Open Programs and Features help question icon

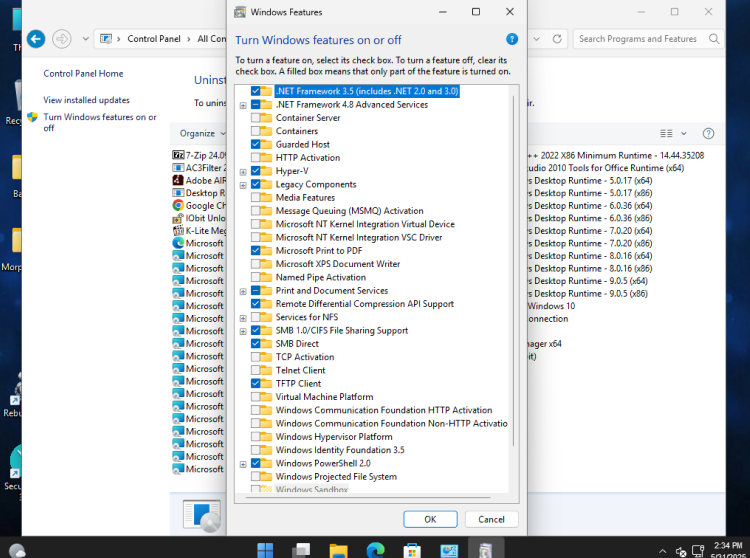pos(708,133)
